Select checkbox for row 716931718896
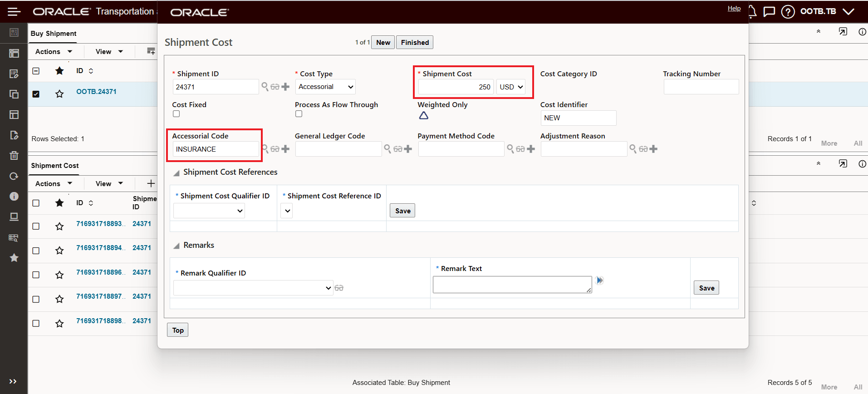 pyautogui.click(x=36, y=275)
